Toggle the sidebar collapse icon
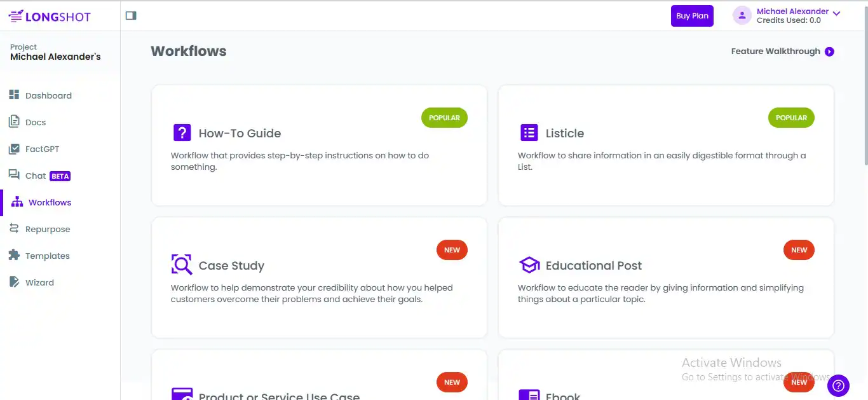This screenshot has width=868, height=400. (131, 15)
